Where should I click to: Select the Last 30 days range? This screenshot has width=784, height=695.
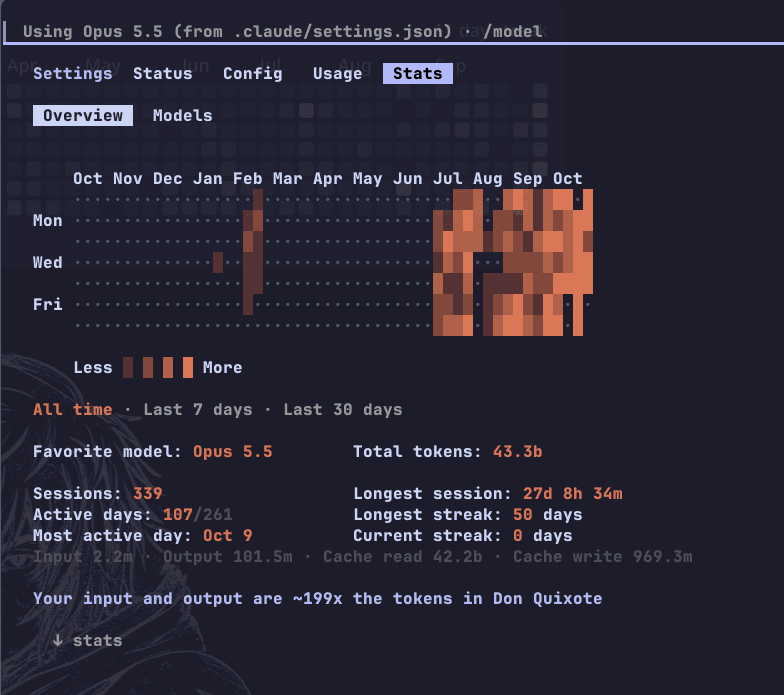342,410
